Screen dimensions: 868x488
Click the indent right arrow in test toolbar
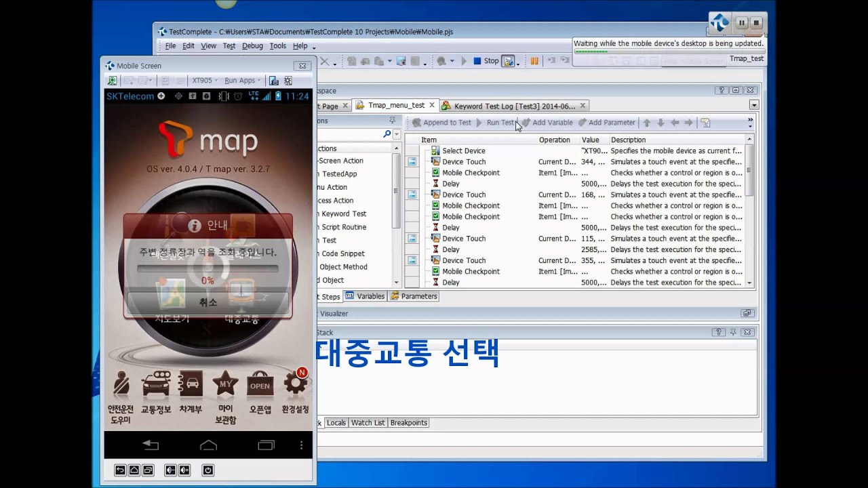[x=688, y=123]
